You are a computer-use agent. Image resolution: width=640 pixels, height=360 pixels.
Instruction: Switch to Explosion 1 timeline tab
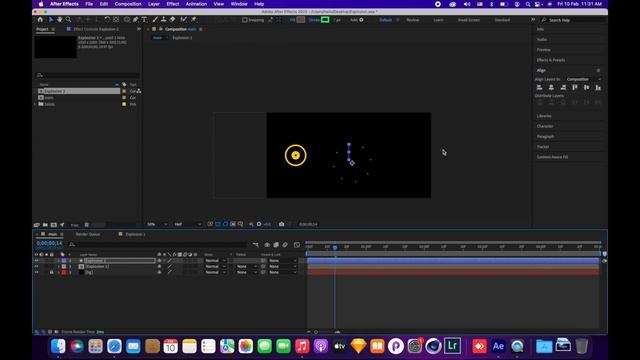pyautogui.click(x=135, y=234)
